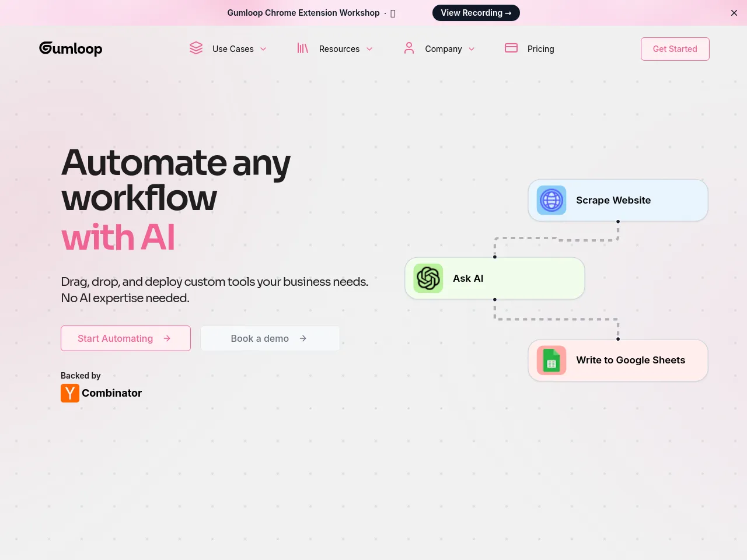Click the Gumloop logo

pos(71,48)
